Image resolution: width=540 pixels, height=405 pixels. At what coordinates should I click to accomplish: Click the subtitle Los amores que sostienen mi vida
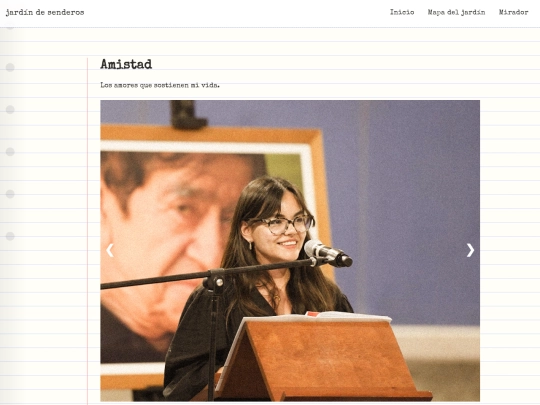click(x=160, y=85)
